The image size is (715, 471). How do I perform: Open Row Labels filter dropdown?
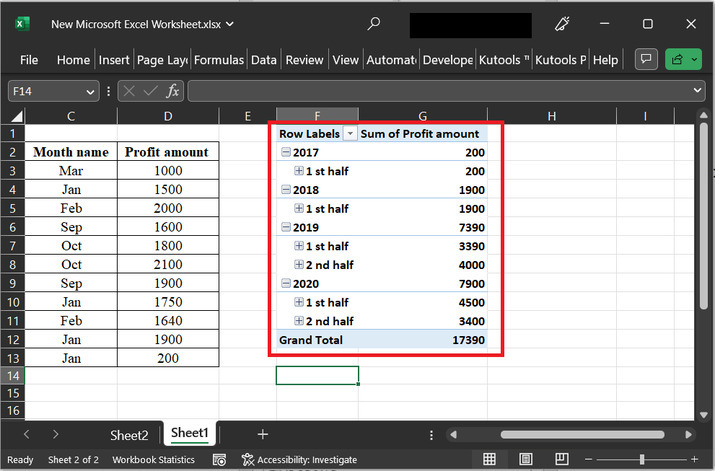pyautogui.click(x=350, y=134)
